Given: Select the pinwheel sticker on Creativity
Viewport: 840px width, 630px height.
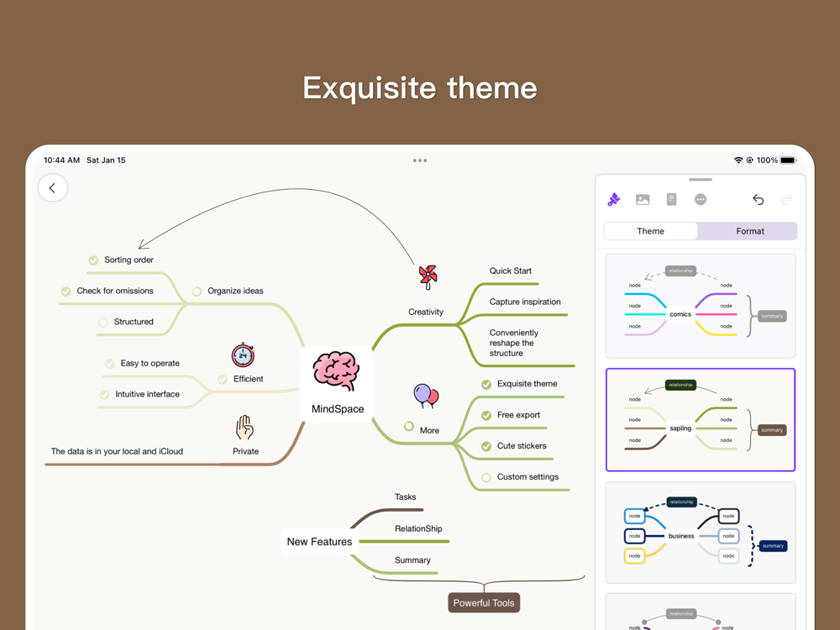Looking at the screenshot, I should click(428, 277).
